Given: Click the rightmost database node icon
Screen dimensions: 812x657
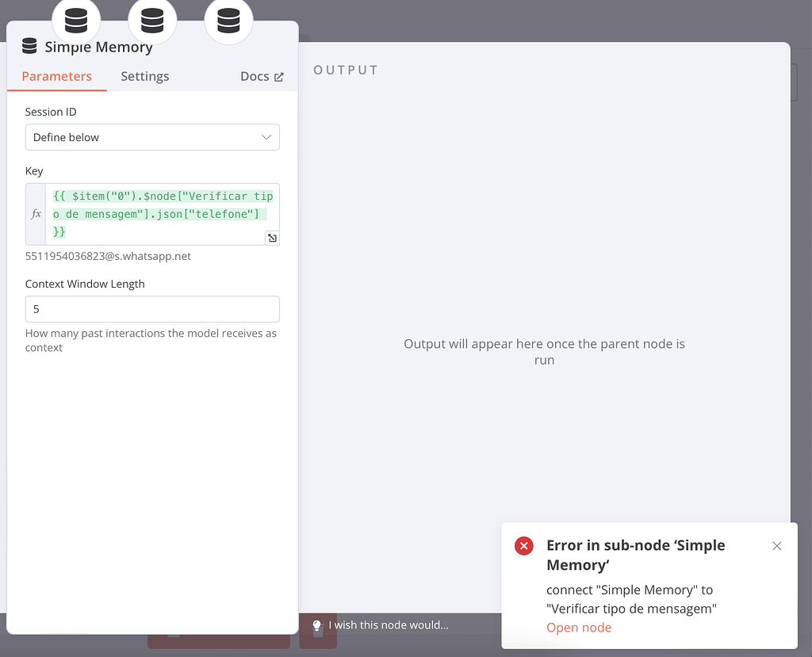Looking at the screenshot, I should click(228, 21).
